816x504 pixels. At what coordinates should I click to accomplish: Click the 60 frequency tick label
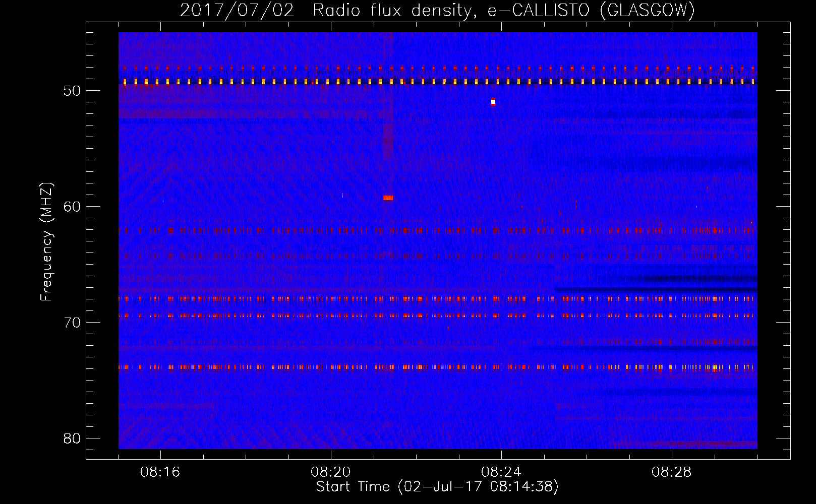click(x=72, y=207)
